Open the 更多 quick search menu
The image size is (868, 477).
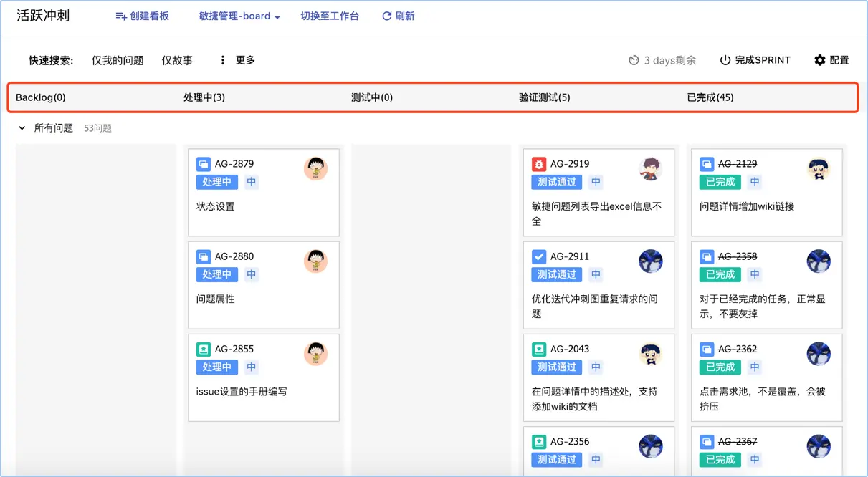tap(237, 60)
